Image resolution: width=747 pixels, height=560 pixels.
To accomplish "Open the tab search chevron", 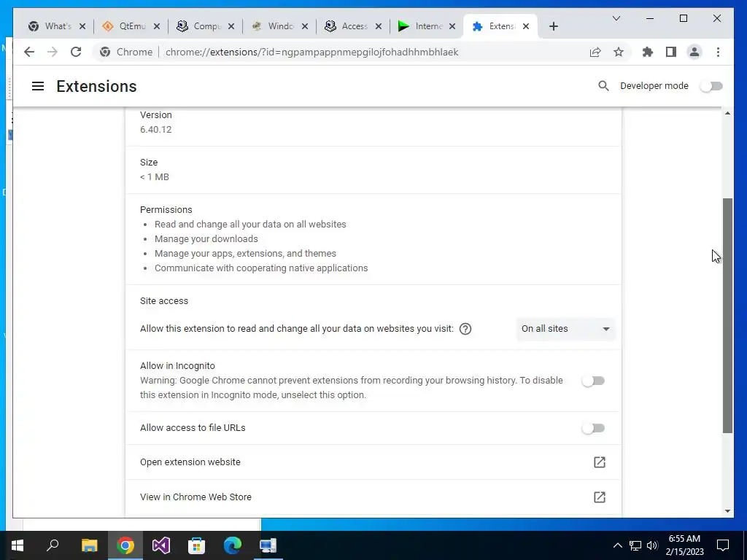I will click(616, 18).
